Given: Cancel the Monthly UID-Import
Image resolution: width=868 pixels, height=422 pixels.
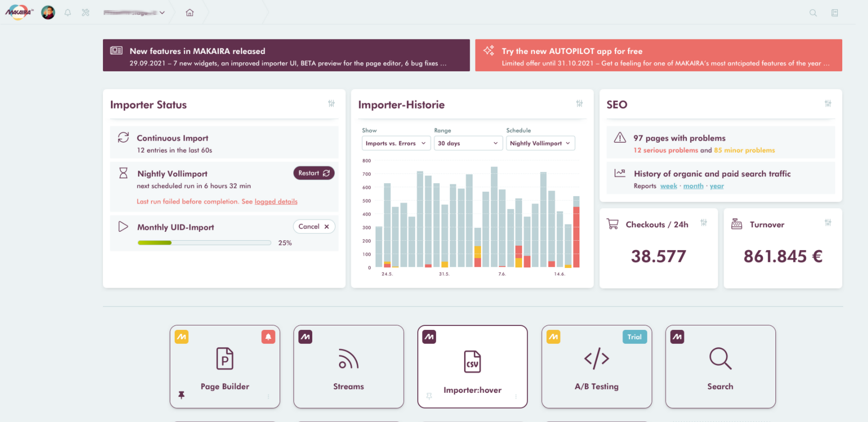Looking at the screenshot, I should click(x=314, y=226).
